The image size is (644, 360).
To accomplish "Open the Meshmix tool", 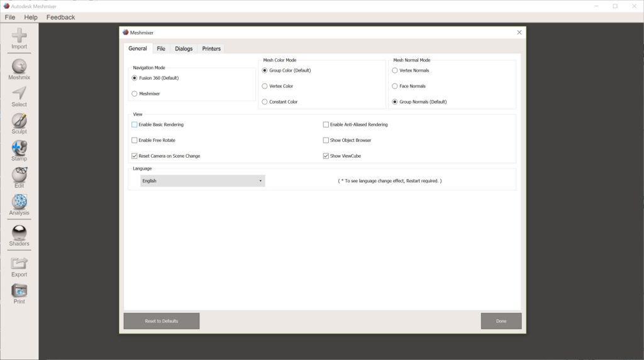I will coord(19,69).
